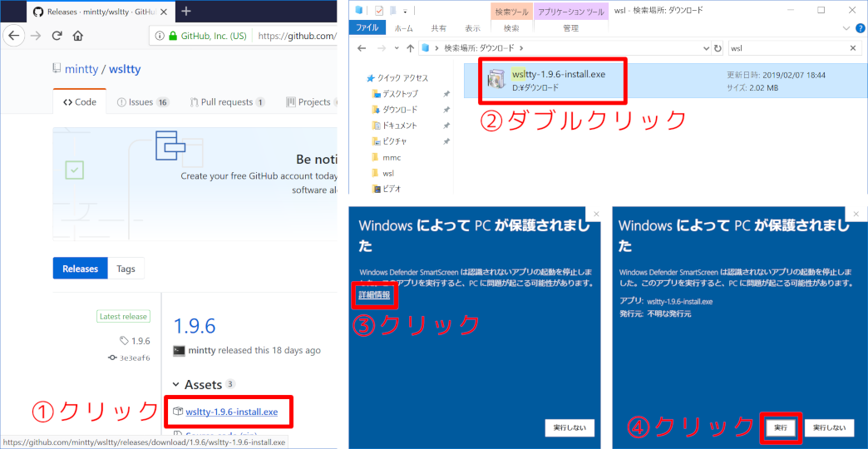Select クイック アクセス in Explorer sidebar
The width and height of the screenshot is (868, 449).
tap(397, 78)
